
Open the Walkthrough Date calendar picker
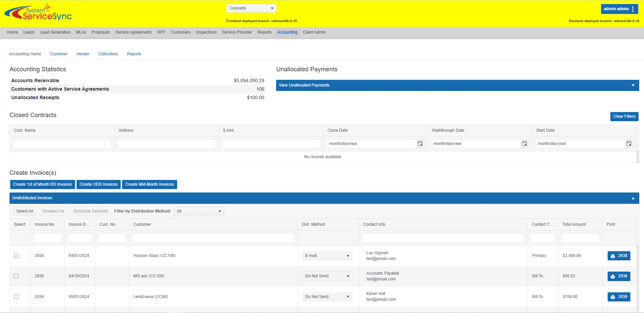pos(524,144)
